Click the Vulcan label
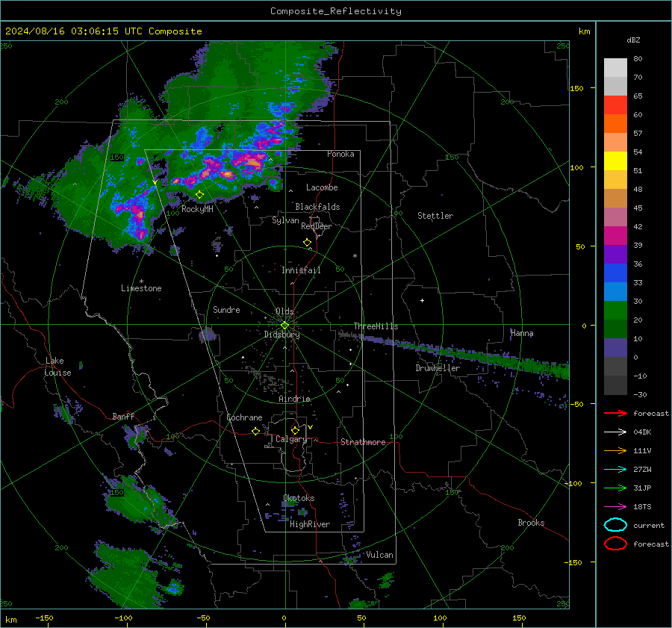Screen dimensions: 672x628 [380, 555]
